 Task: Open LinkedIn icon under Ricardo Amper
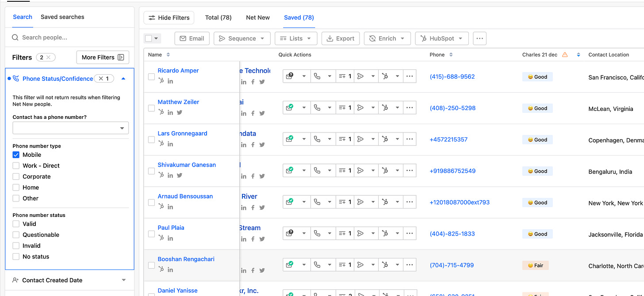click(x=170, y=81)
